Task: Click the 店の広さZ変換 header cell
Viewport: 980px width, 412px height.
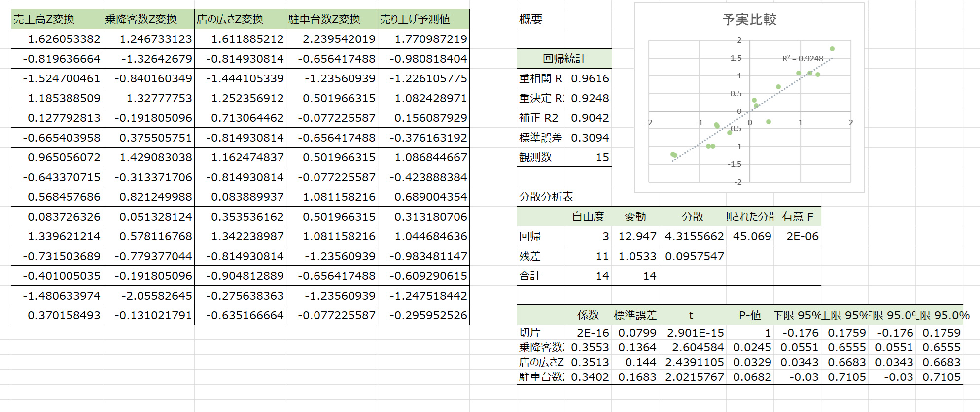Action: (x=240, y=19)
